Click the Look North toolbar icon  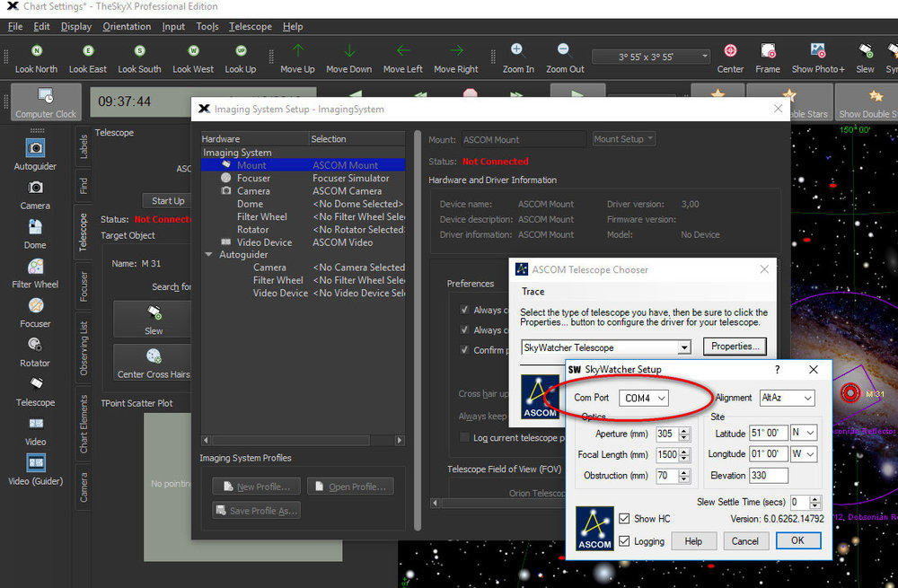[x=36, y=51]
